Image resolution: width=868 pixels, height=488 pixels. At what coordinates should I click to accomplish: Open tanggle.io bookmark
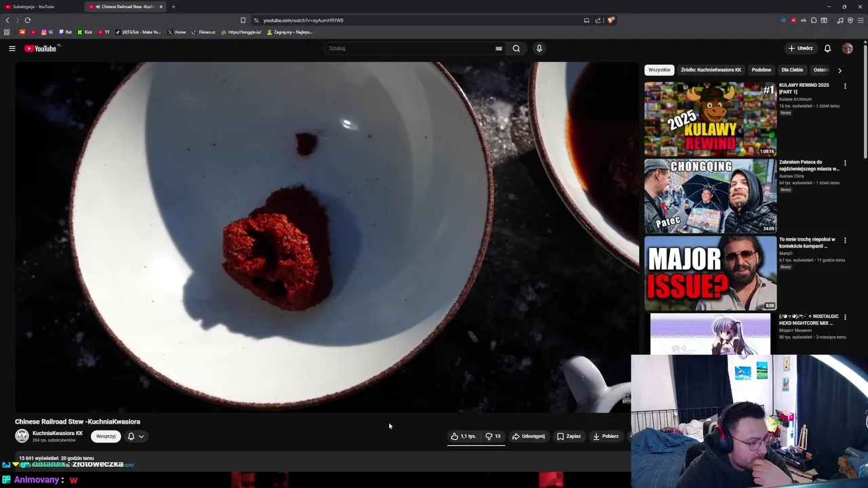[241, 32]
